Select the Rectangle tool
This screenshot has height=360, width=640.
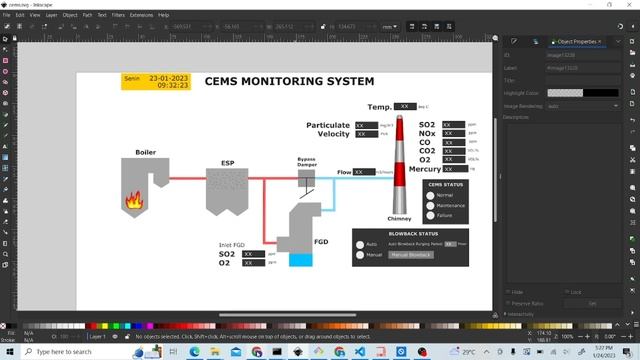[5, 60]
